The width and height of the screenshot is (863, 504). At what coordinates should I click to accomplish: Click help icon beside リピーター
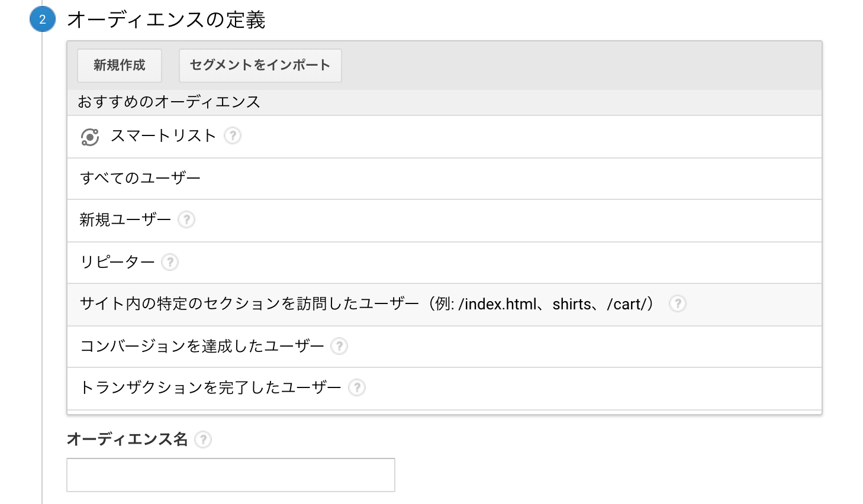pos(170,261)
